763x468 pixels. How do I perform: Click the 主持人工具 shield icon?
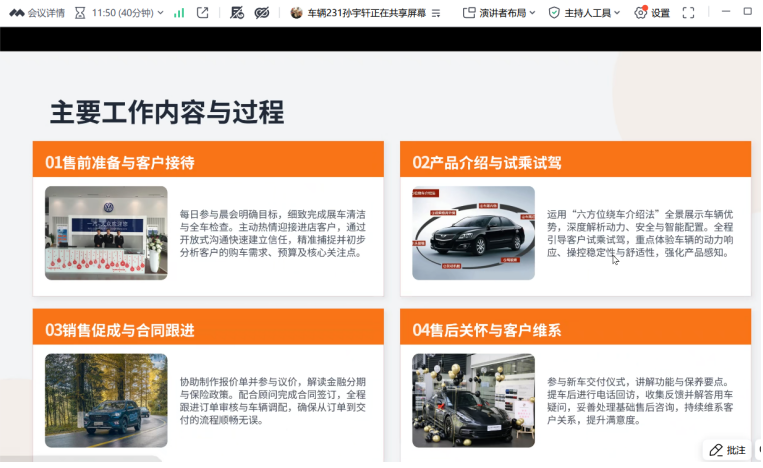554,13
